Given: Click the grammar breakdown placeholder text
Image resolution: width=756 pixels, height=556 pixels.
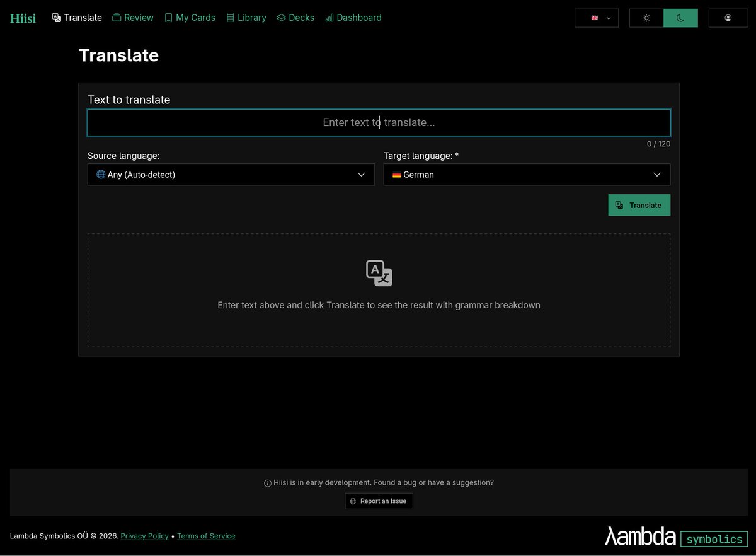Looking at the screenshot, I should [x=379, y=305].
